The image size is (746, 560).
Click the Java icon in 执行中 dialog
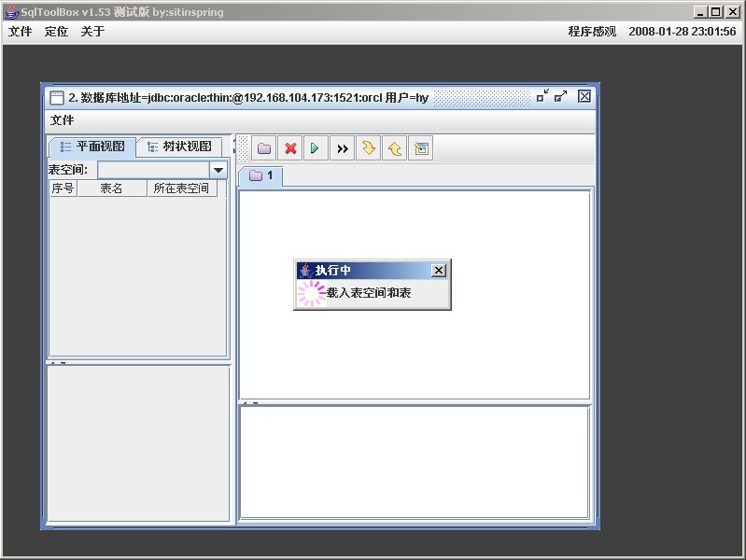(x=305, y=271)
